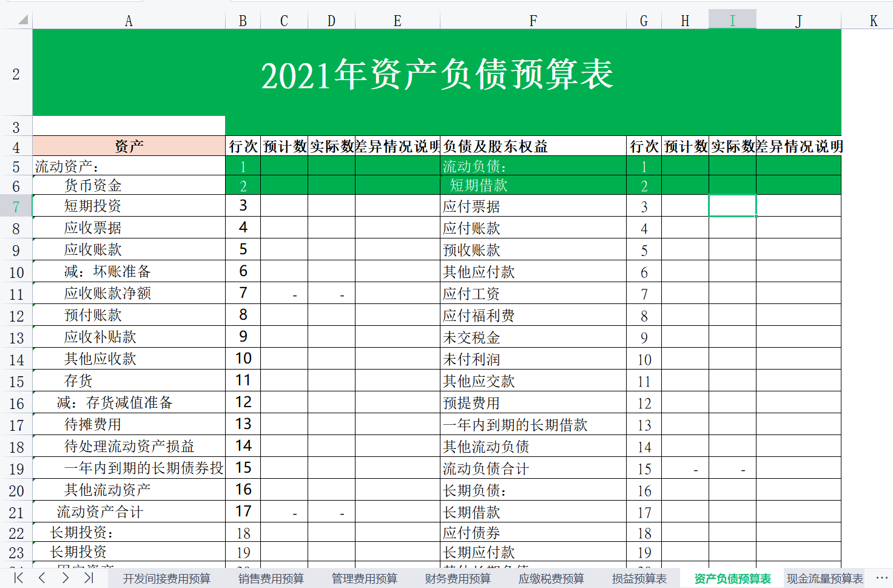
Task: Click the 一年内到期的长期借款 cell
Action: (533, 425)
